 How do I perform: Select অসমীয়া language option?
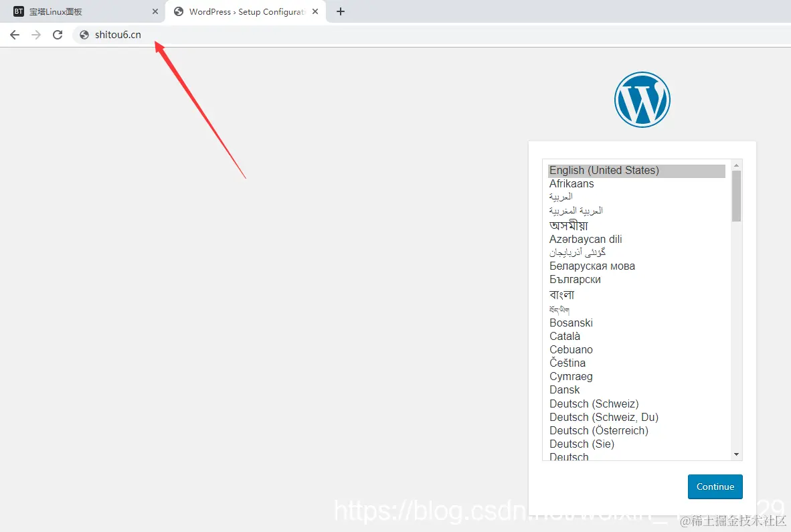point(636,225)
